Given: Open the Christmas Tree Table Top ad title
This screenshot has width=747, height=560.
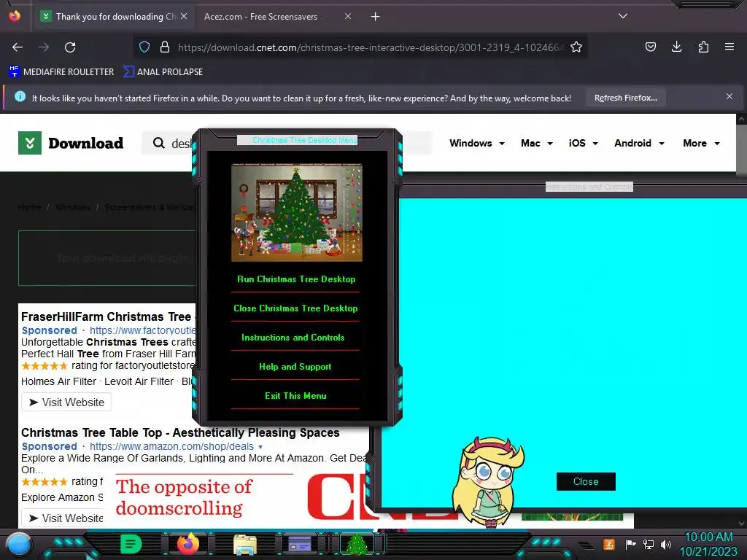Looking at the screenshot, I should click(180, 433).
